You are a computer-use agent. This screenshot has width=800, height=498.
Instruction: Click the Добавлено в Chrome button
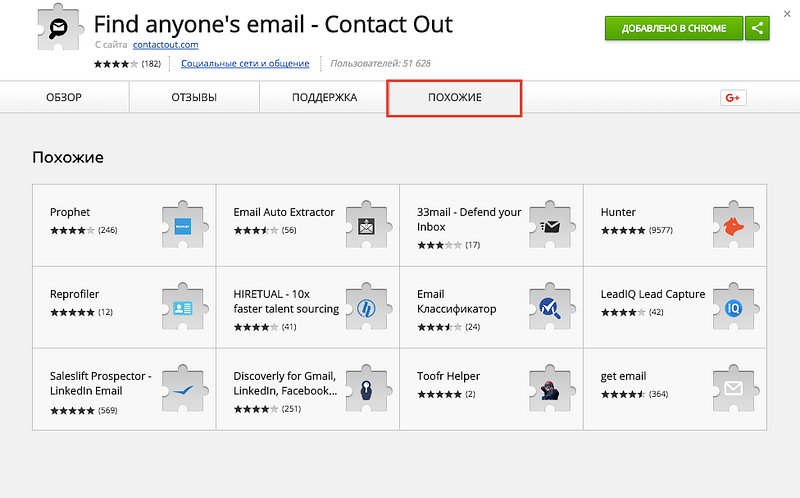(674, 28)
